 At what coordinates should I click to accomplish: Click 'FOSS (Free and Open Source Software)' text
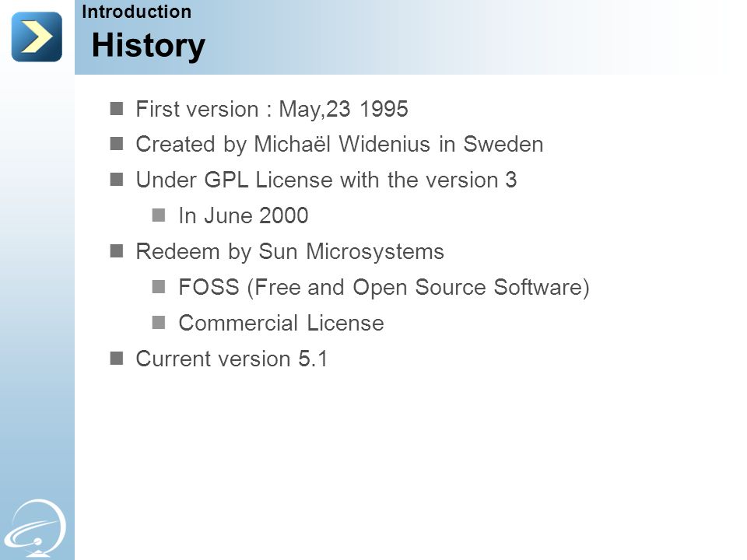tap(384, 287)
